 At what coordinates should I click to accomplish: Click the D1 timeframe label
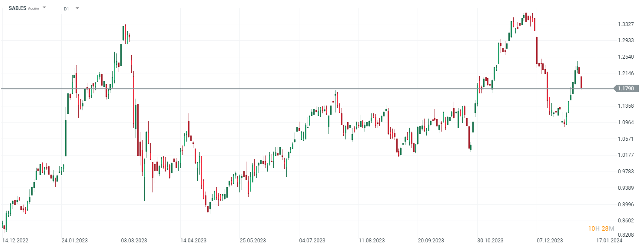(x=66, y=9)
